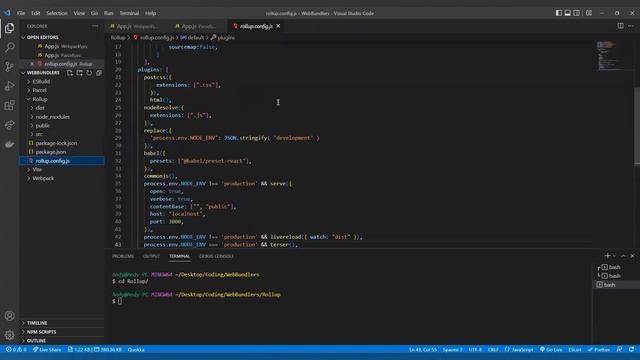Click Live Share in the status bar
Screen dimensions: 640x360
[x=47, y=350]
